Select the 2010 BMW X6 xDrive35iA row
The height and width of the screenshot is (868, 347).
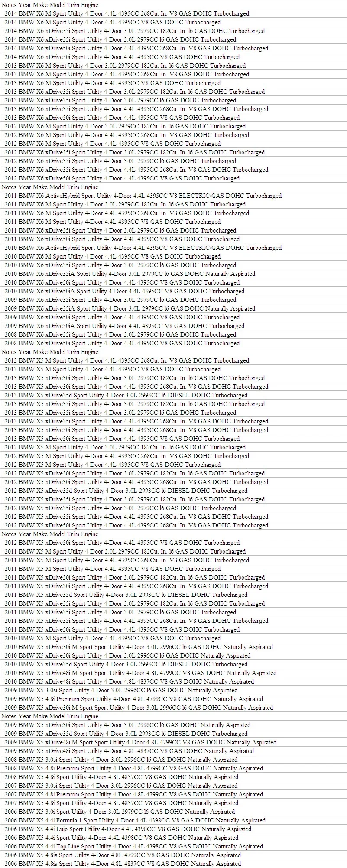coord(173,274)
